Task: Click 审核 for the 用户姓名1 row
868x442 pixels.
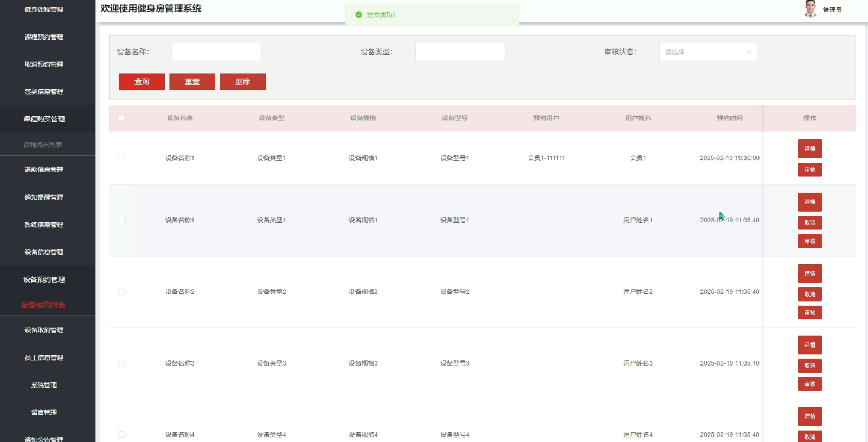Action: pos(809,241)
